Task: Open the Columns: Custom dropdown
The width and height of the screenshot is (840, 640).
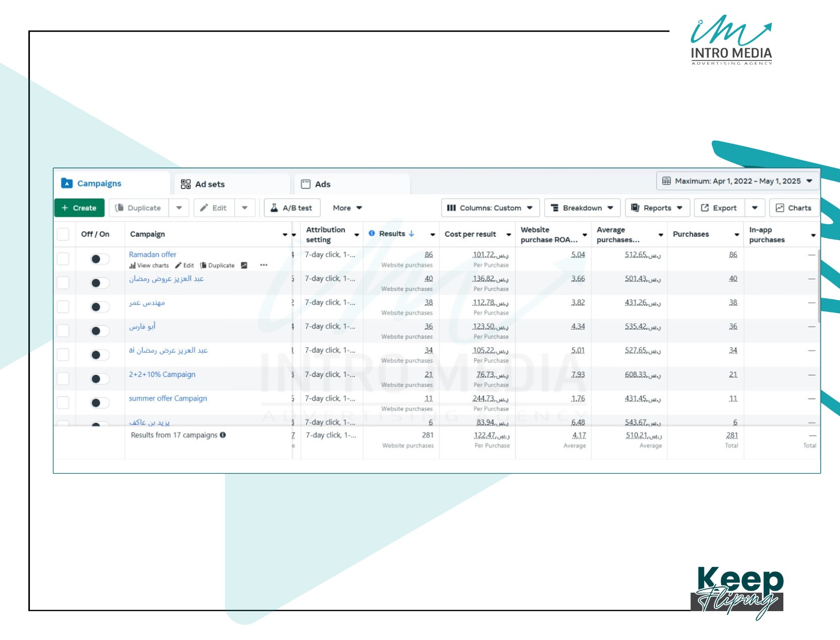Action: click(490, 208)
